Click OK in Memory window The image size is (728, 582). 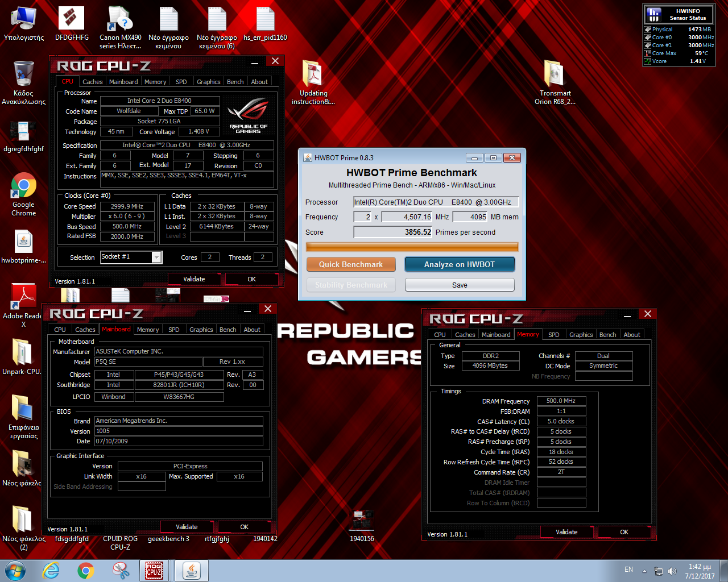pos(624,532)
